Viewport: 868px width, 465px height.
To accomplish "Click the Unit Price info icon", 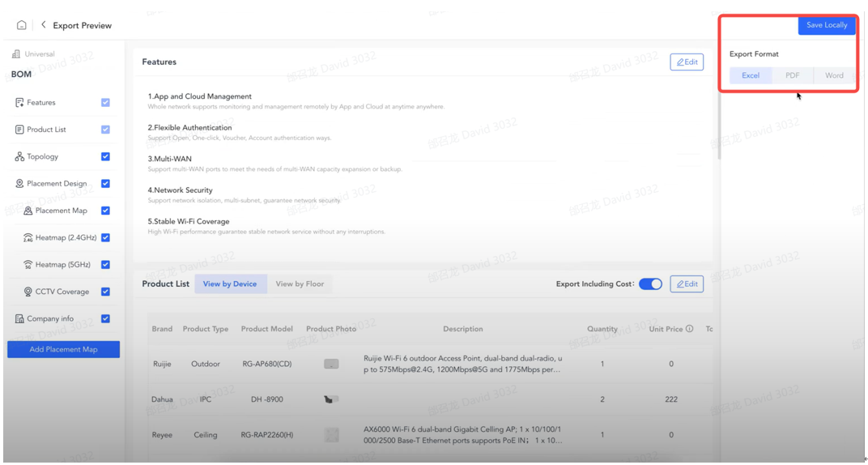I will tap(690, 329).
